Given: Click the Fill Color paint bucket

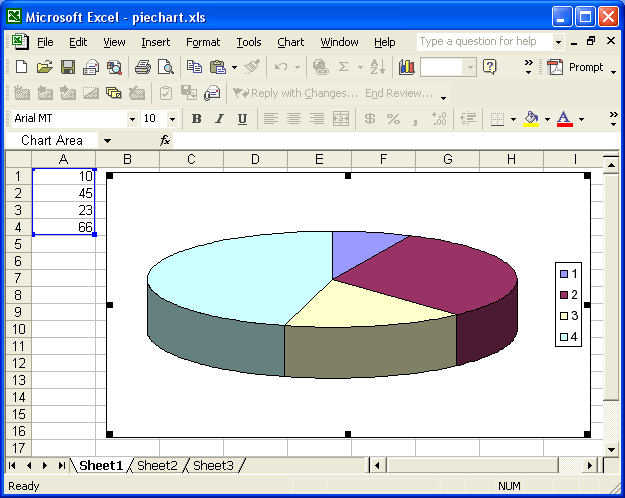Looking at the screenshot, I should pos(531,119).
